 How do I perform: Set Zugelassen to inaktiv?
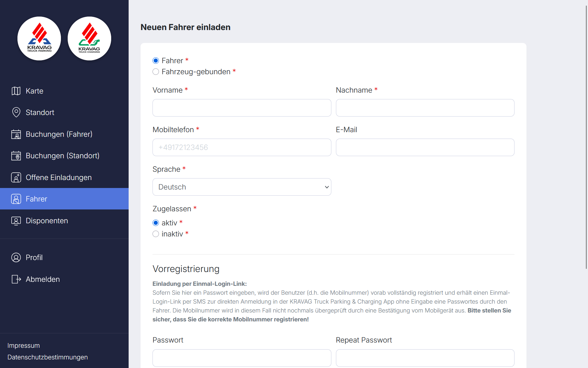point(156,234)
